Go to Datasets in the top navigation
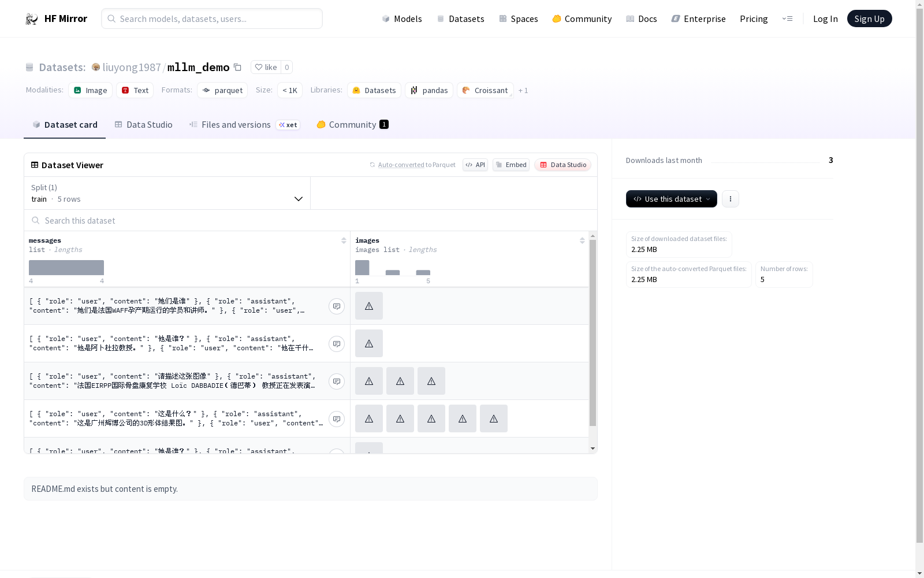This screenshot has width=924, height=578. [x=460, y=18]
